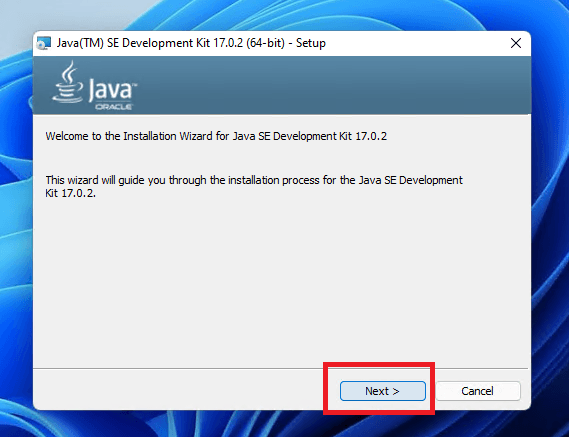
Task: Click the empty blue header banner area
Action: pos(327,85)
